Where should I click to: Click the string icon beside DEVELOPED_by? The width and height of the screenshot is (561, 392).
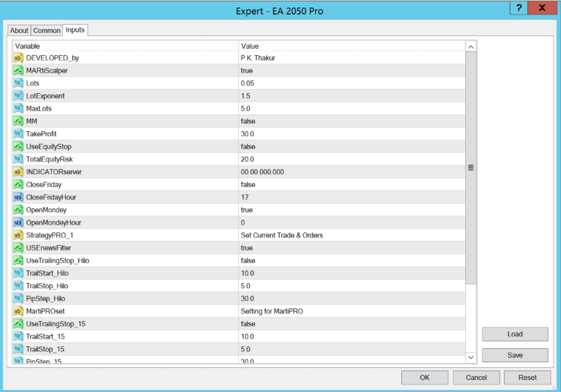(x=18, y=58)
